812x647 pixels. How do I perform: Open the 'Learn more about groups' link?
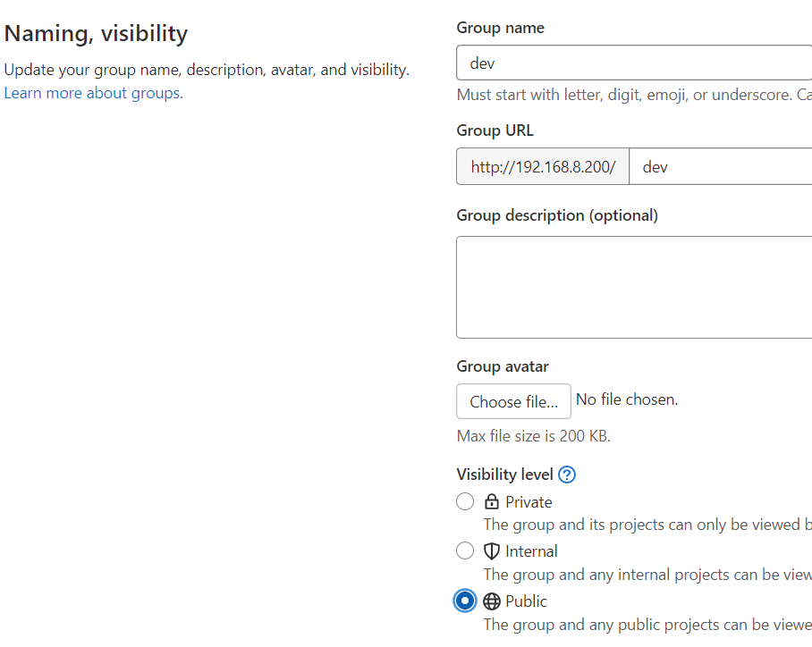coord(93,93)
